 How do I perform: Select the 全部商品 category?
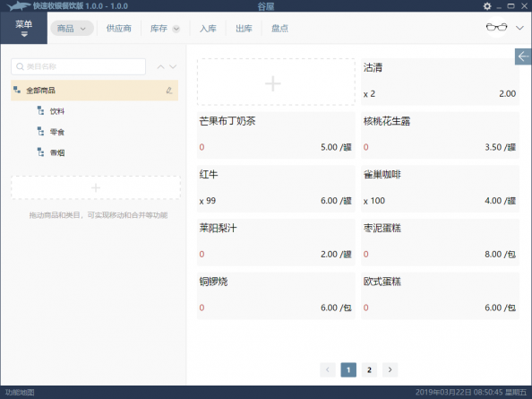pyautogui.click(x=94, y=91)
